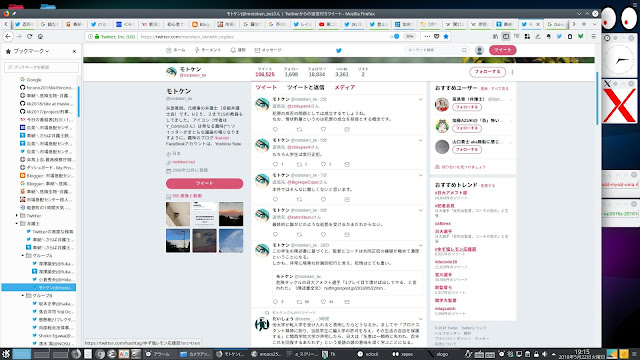Open a new tab with plus button
The width and height of the screenshot is (640, 360).
click(x=584, y=24)
